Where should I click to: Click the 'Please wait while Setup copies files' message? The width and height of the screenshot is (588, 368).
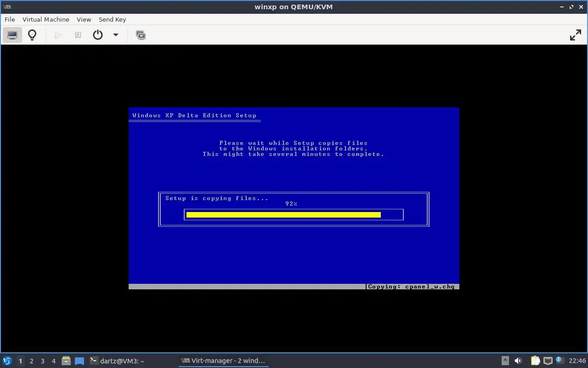(294, 143)
